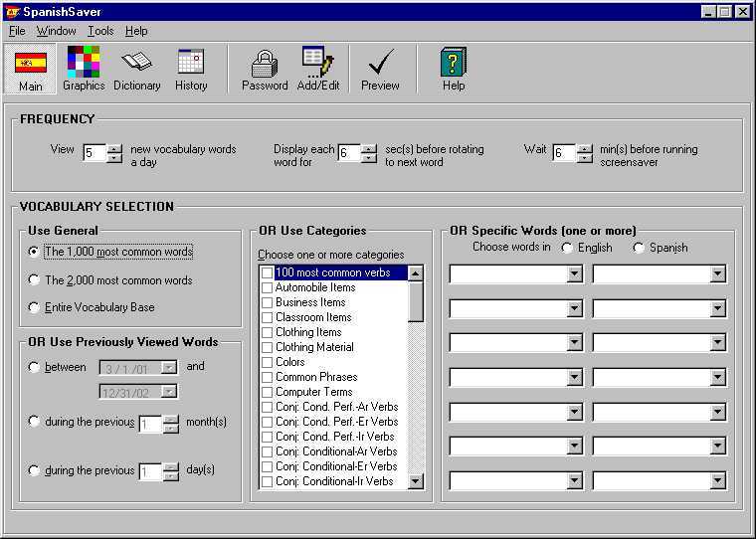The height and width of the screenshot is (539, 756).
Task: Open the 3/1/01 start date dropdown
Action: click(169, 368)
